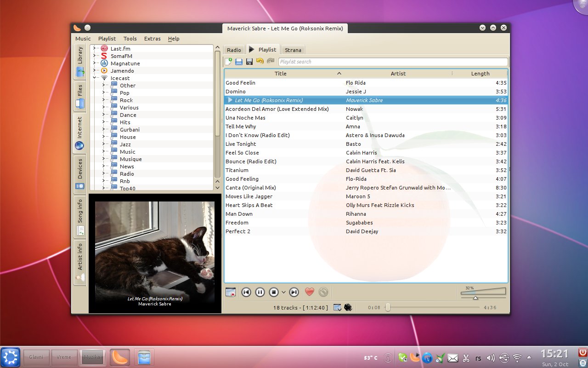Open the Tools menu
Image resolution: width=588 pixels, height=368 pixels.
[130, 39]
